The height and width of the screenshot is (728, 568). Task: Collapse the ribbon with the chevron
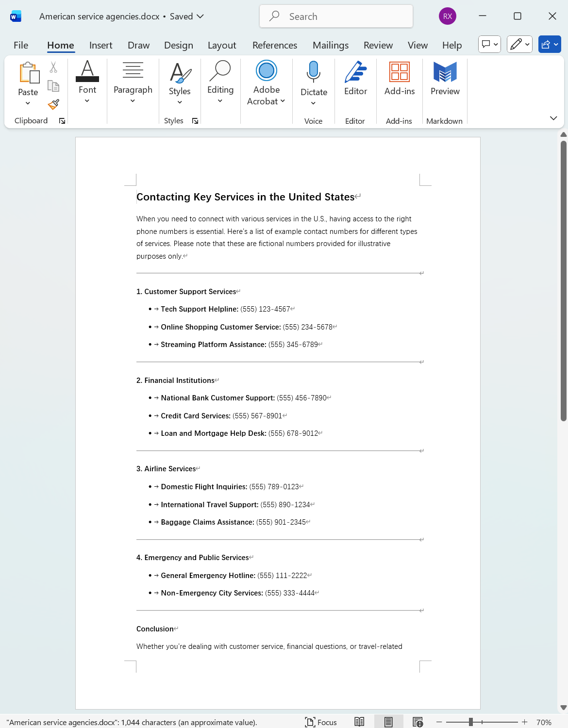pyautogui.click(x=553, y=118)
